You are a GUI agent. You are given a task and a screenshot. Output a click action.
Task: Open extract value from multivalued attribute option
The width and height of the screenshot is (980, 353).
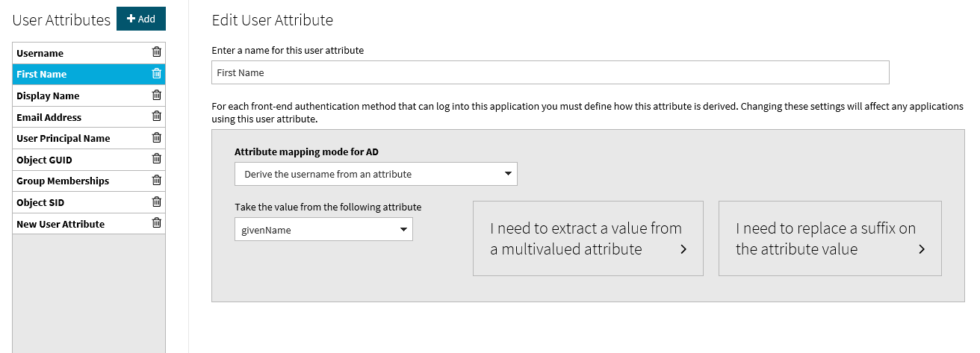tap(588, 239)
